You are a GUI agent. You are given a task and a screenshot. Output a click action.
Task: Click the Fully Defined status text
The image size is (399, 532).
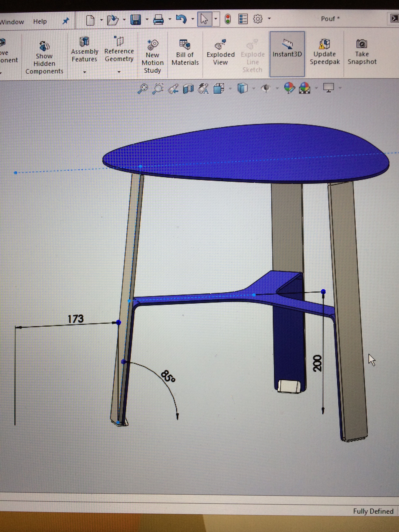coord(373,511)
